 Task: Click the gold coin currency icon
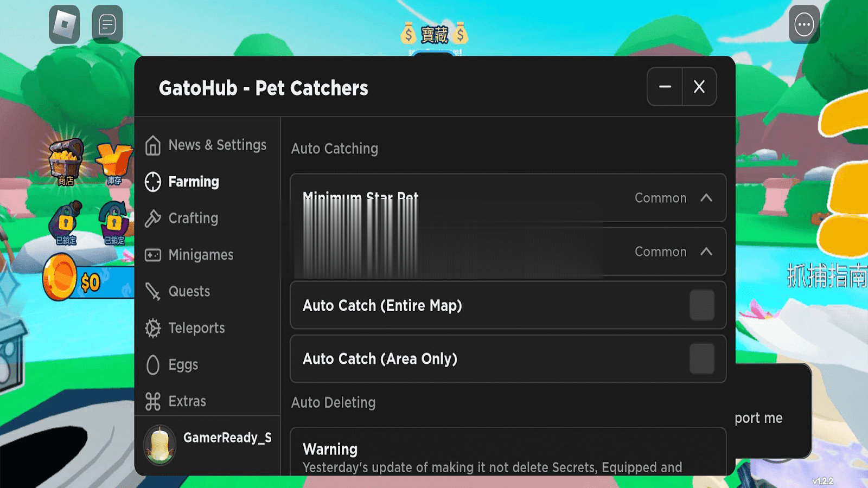click(59, 277)
